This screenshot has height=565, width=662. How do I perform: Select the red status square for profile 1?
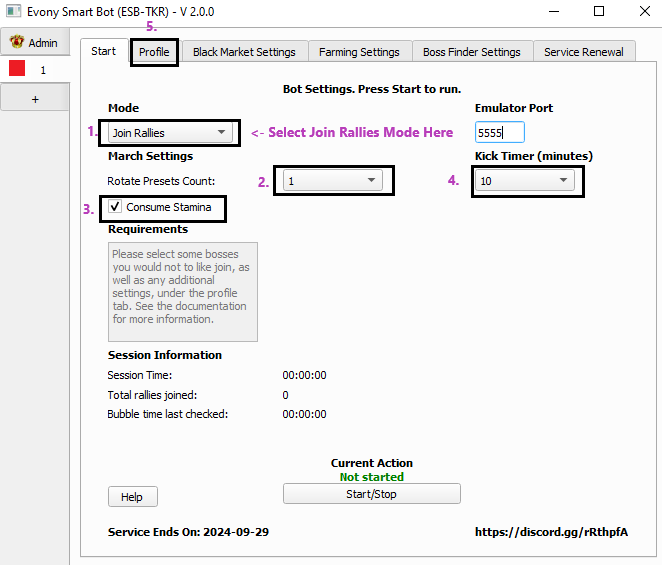pyautogui.click(x=17, y=70)
